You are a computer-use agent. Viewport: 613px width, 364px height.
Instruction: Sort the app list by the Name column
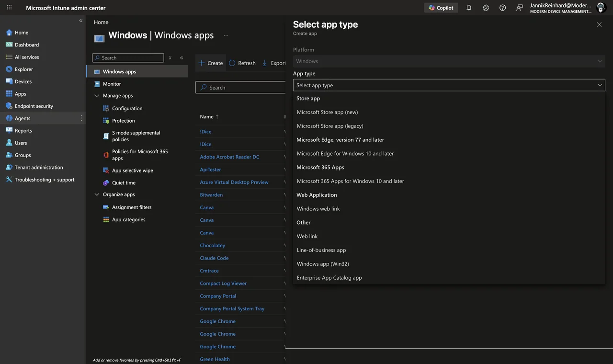[209, 117]
